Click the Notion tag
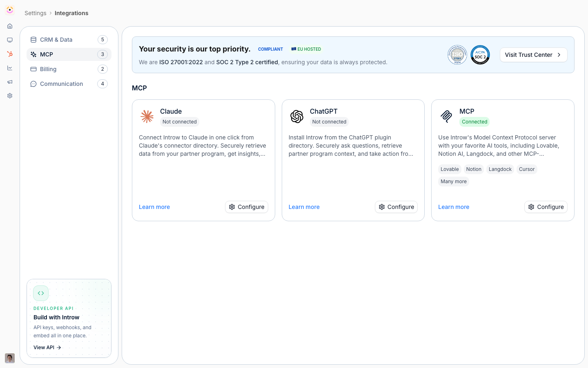This screenshot has height=368, width=588. [x=474, y=169]
